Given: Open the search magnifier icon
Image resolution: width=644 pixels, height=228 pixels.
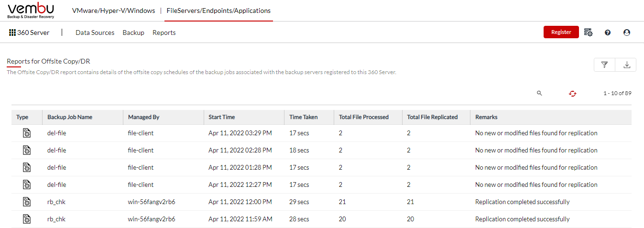Looking at the screenshot, I should click(539, 93).
